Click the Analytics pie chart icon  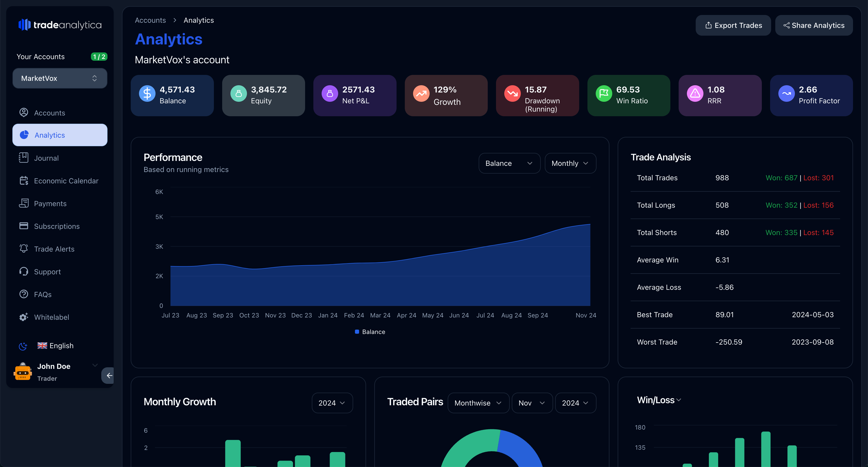24,135
